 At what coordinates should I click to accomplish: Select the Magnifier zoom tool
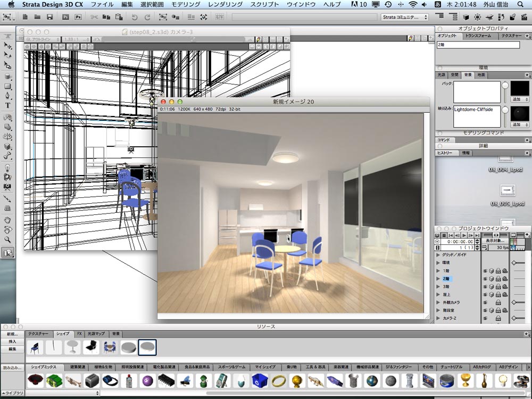(7, 239)
